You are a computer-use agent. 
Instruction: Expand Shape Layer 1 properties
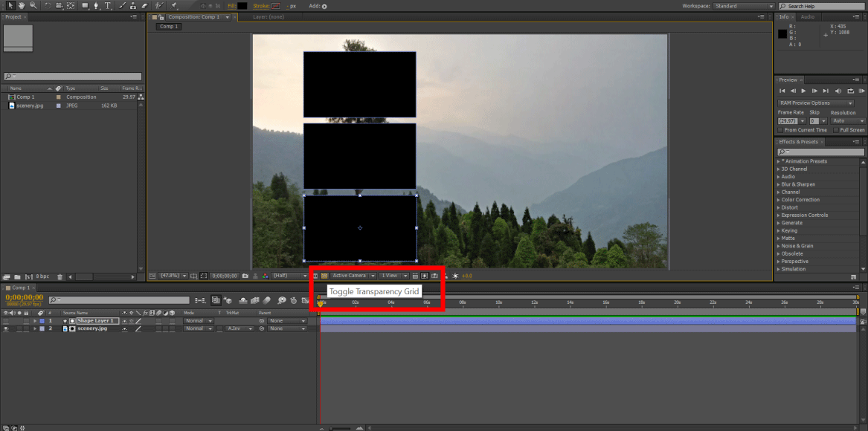[35, 321]
